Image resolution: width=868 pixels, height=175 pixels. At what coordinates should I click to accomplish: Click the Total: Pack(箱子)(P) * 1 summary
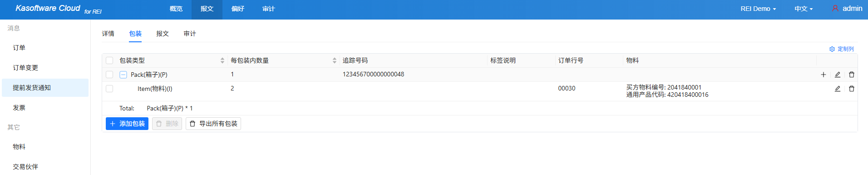(x=156, y=108)
